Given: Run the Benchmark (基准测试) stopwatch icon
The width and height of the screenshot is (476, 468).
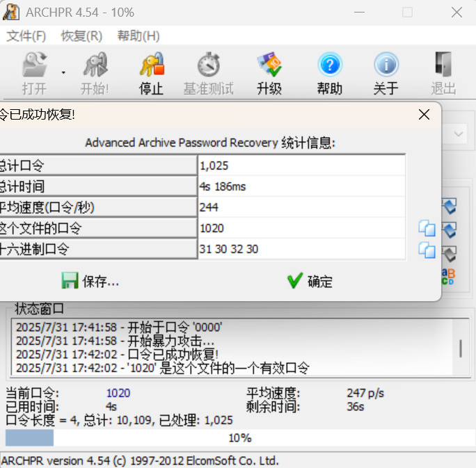Looking at the screenshot, I should [x=209, y=65].
